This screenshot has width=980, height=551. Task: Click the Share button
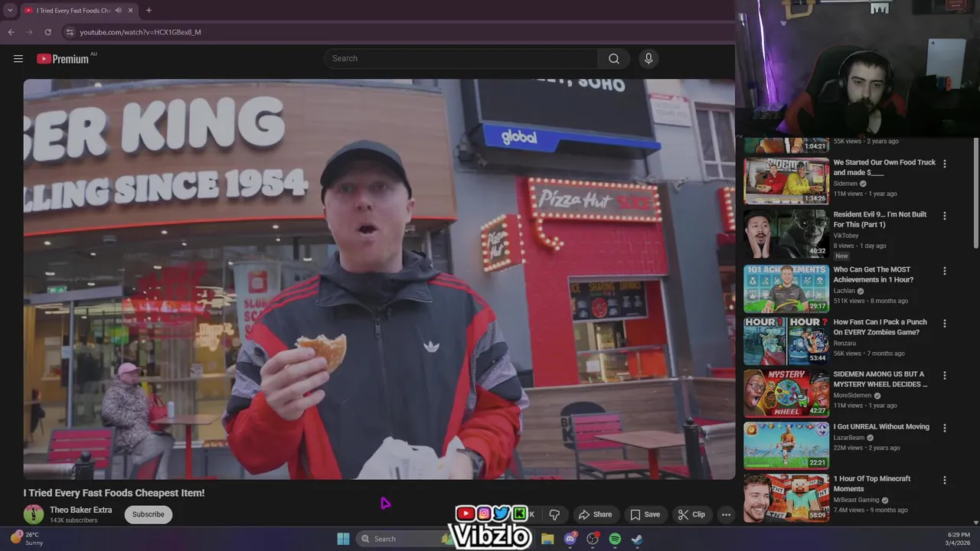pos(595,514)
